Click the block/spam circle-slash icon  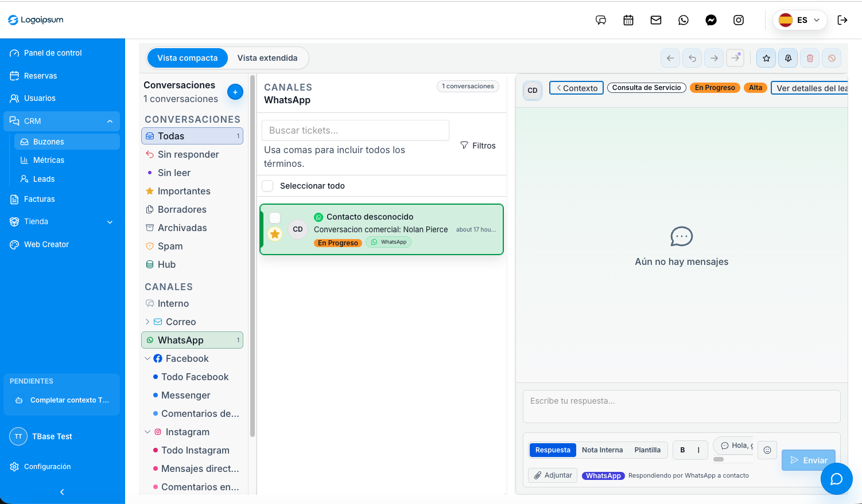832,58
